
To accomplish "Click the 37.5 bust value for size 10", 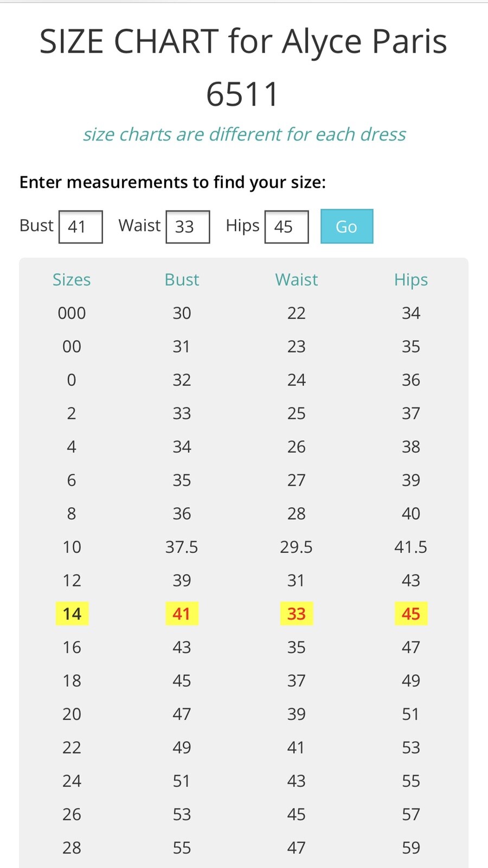I will (x=182, y=547).
